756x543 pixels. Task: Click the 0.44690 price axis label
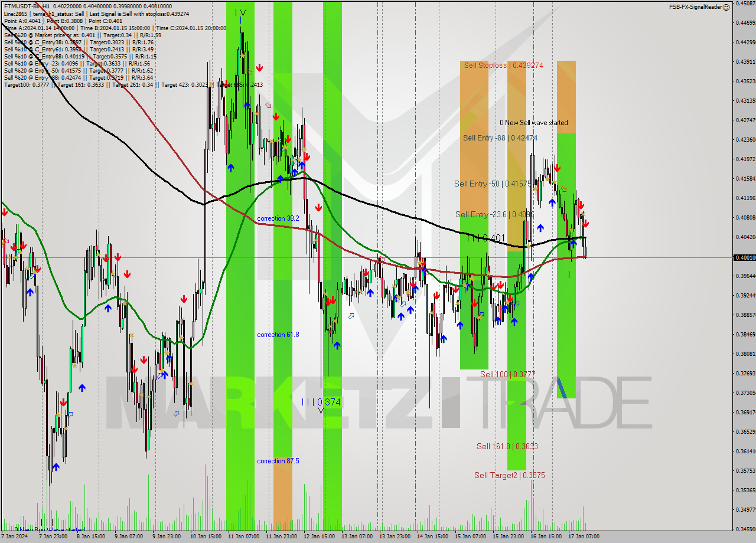745,22
